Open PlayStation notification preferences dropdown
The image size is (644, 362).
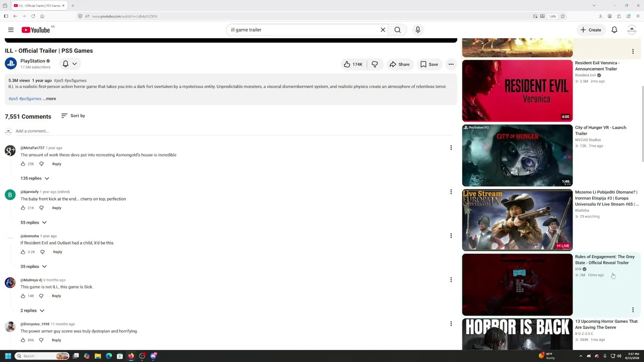pyautogui.click(x=69, y=64)
